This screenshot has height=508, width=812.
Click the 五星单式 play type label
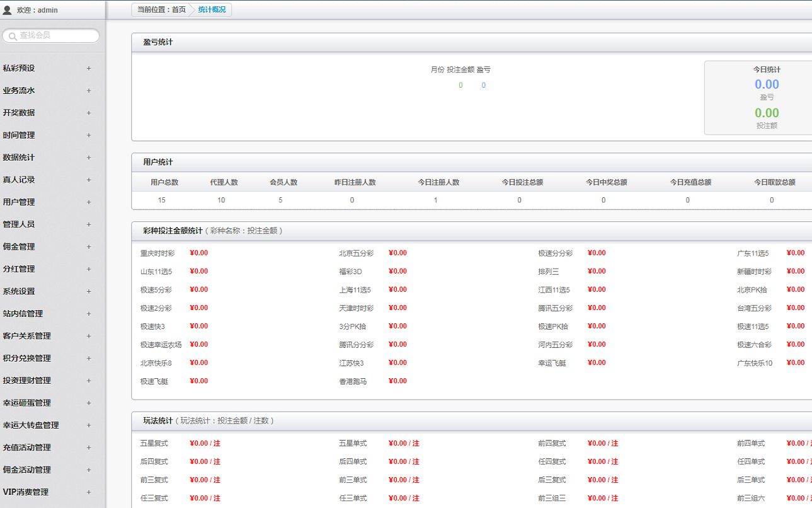353,444
